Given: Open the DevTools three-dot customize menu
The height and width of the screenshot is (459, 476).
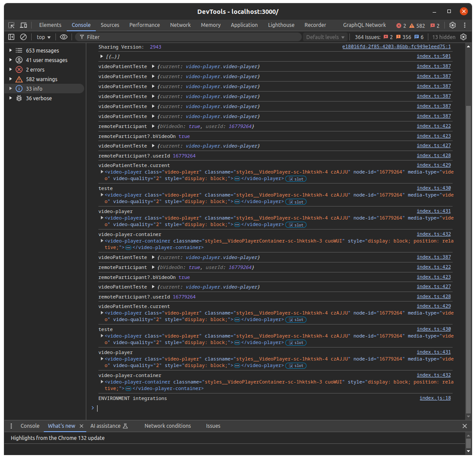Looking at the screenshot, I should point(465,25).
